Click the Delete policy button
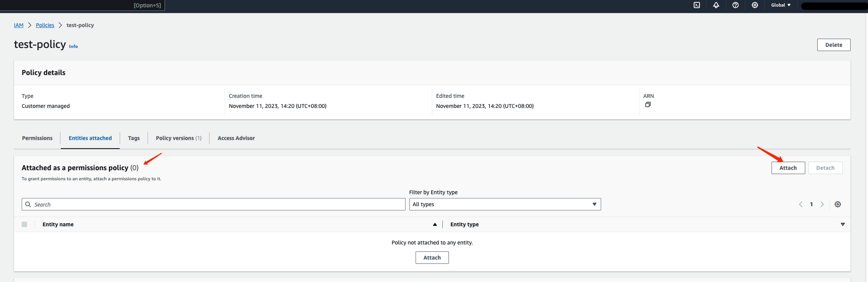 coord(834,45)
